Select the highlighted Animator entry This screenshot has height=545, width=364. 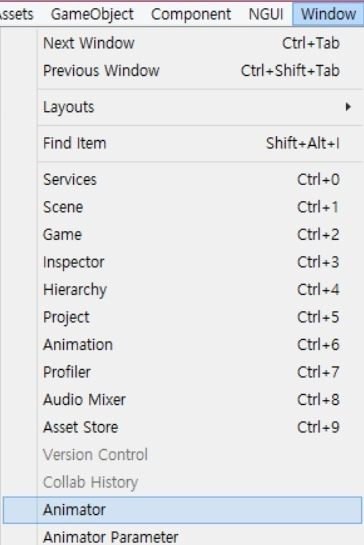[183, 510]
